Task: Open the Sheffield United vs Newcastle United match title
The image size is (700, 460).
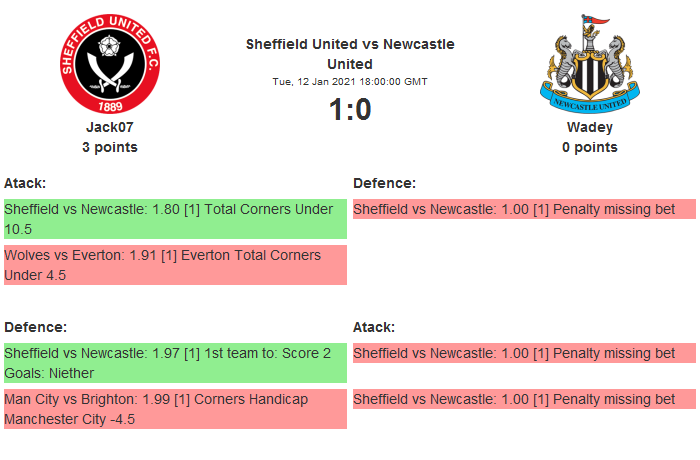Action: 350,54
